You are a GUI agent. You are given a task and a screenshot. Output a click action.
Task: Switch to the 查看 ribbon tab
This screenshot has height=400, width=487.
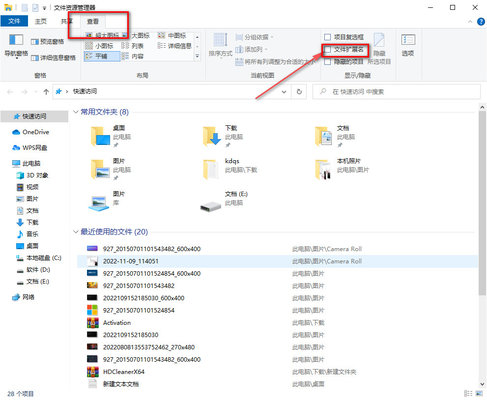pyautogui.click(x=93, y=21)
